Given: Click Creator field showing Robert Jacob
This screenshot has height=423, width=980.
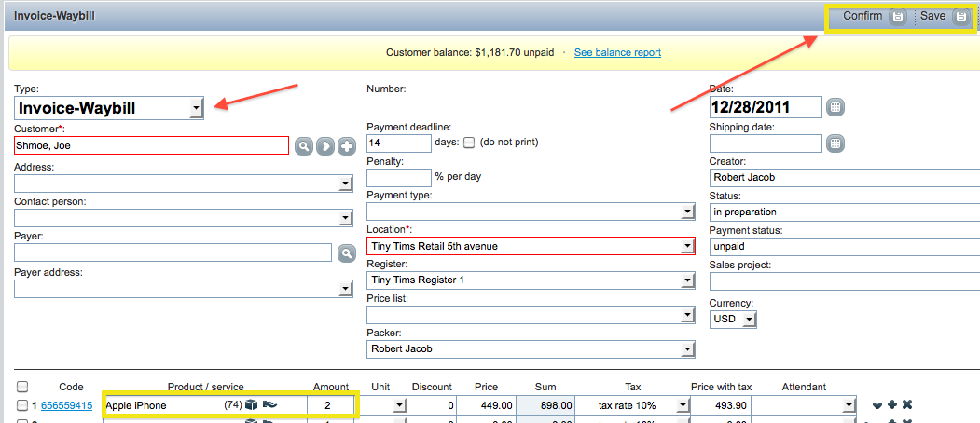Looking at the screenshot, I should (845, 177).
